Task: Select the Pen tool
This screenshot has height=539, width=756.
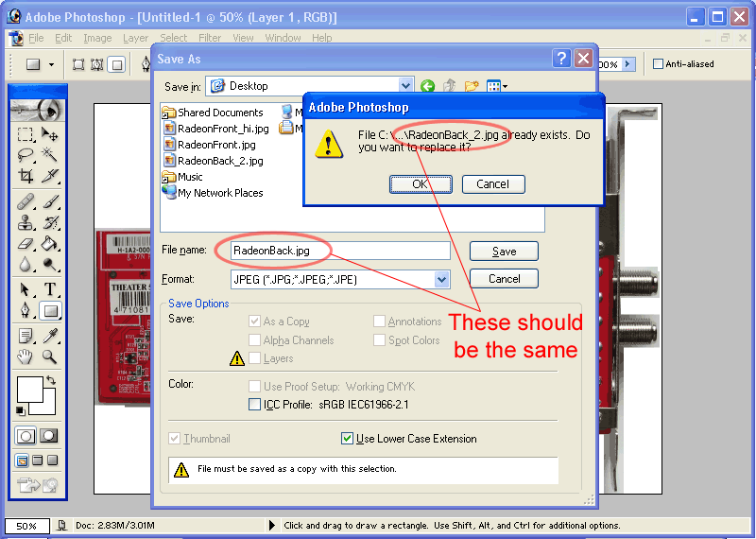Action: point(26,310)
